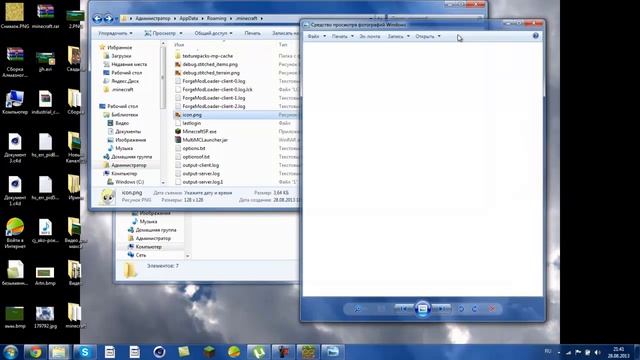This screenshot has height=360, width=640.
Task: Rotate image clockwise in Photo Viewer
Action: [475, 309]
